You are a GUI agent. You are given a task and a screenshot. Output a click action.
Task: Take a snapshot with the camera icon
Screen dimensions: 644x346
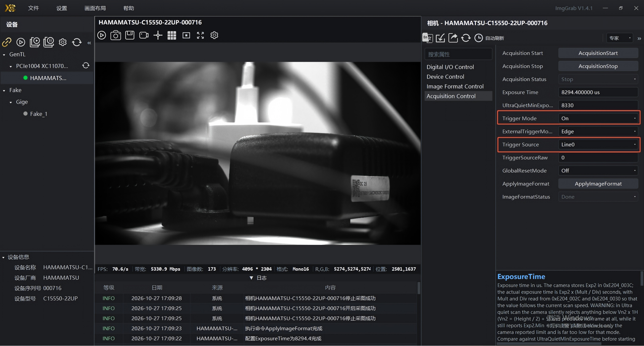116,35
